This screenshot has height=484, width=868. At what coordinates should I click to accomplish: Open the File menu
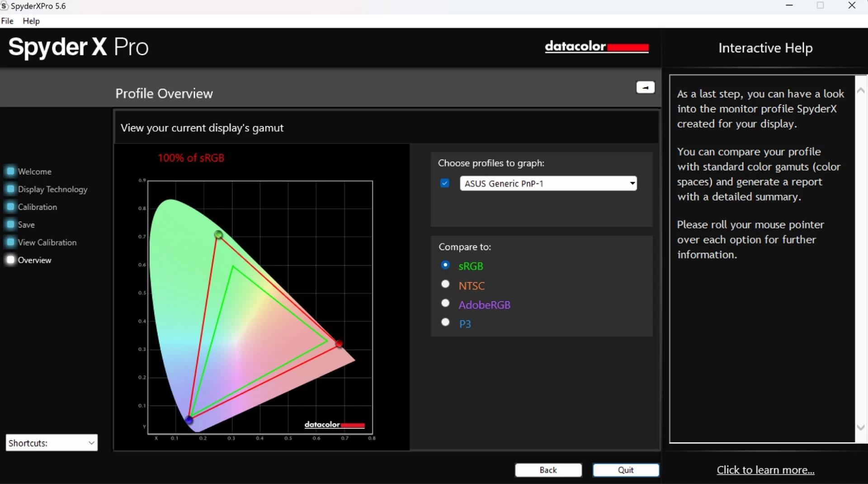(7, 21)
